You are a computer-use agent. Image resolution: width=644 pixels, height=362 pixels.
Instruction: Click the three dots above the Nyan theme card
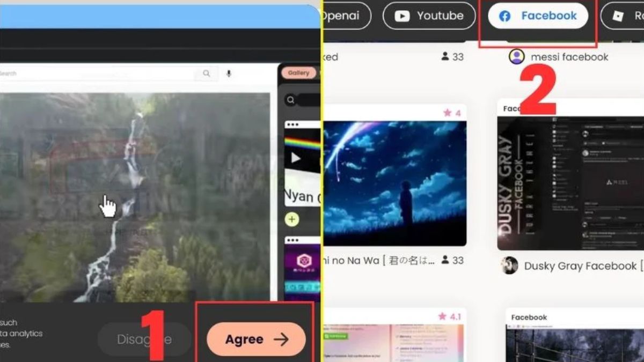pos(292,124)
